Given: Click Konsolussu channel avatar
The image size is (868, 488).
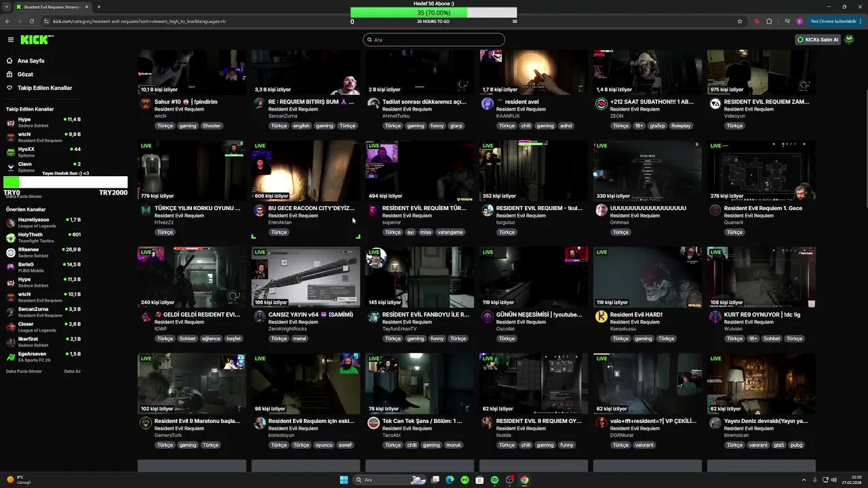Looking at the screenshot, I should (601, 317).
